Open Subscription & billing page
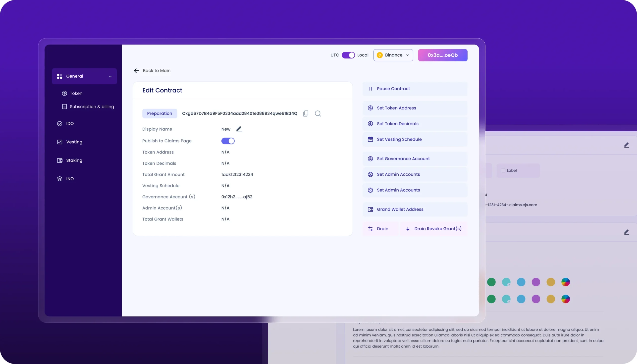The image size is (637, 364). (x=92, y=107)
